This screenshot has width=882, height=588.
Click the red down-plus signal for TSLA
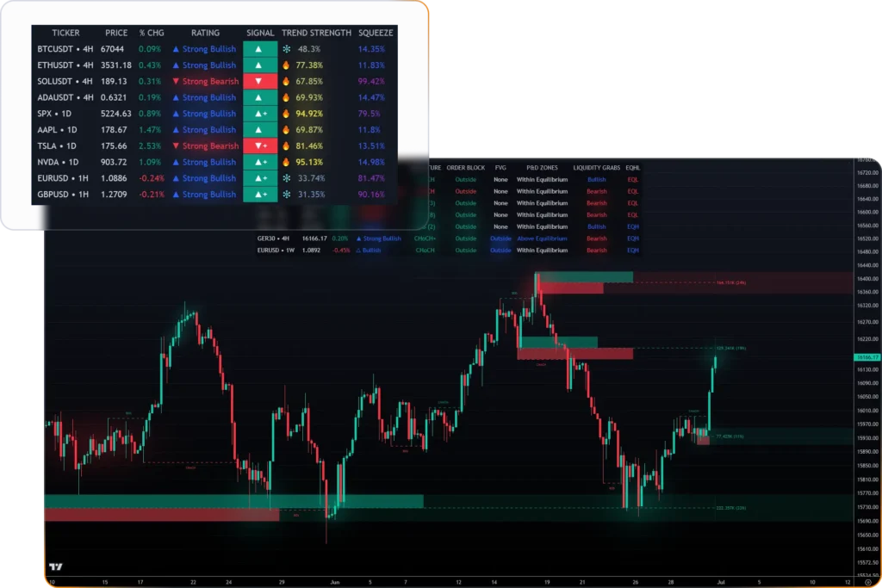(260, 146)
